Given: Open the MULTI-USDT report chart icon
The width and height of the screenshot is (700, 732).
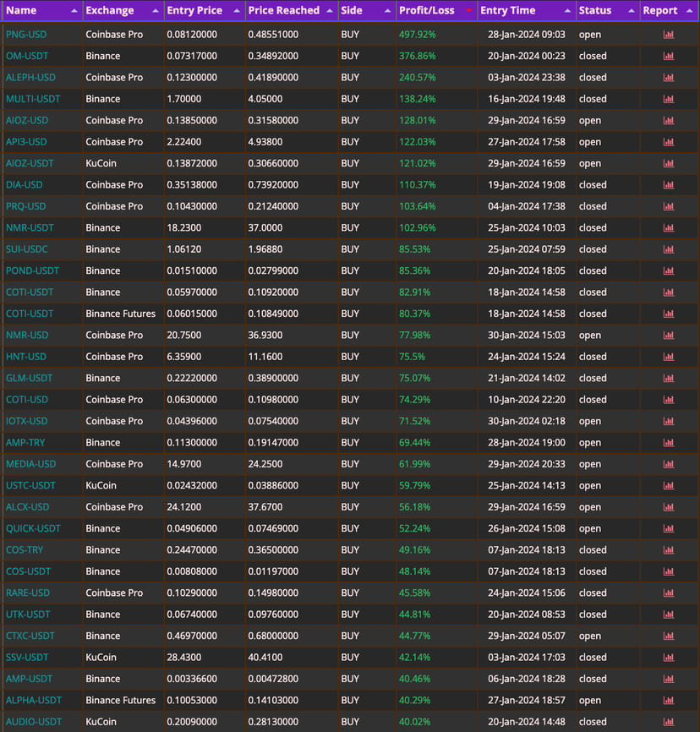Looking at the screenshot, I should pyautogui.click(x=668, y=99).
